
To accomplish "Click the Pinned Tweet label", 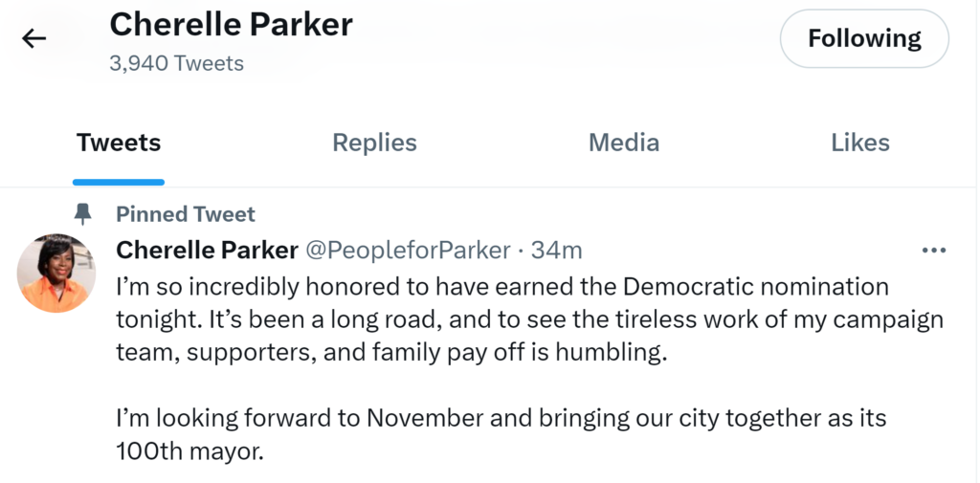I will tap(186, 213).
